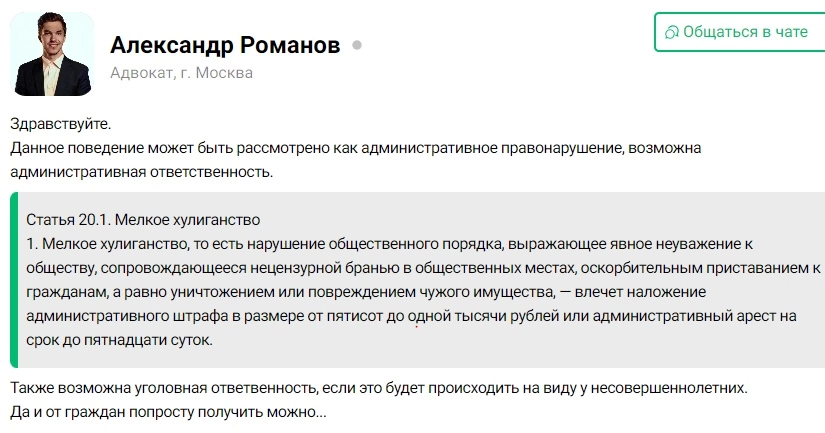The image size is (825, 433).
Task: Click the line 'Также возможна уголовная ответственность'
Action: (x=379, y=388)
